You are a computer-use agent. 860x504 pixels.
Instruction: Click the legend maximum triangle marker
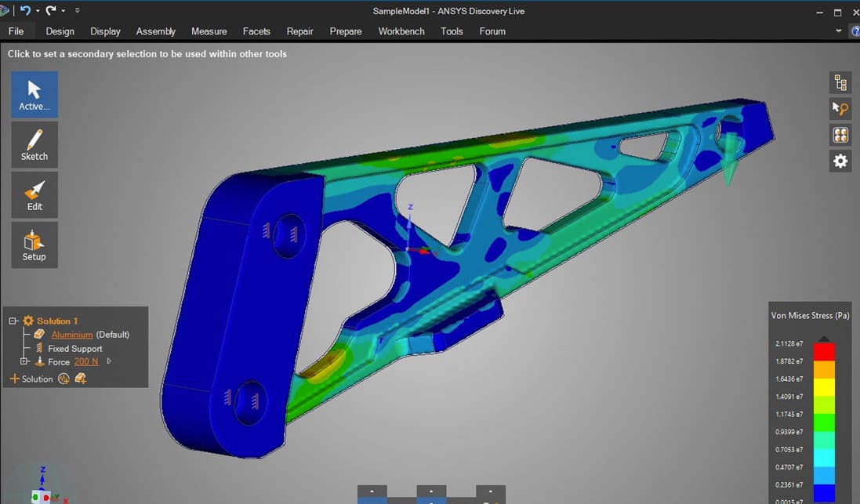pos(824,339)
